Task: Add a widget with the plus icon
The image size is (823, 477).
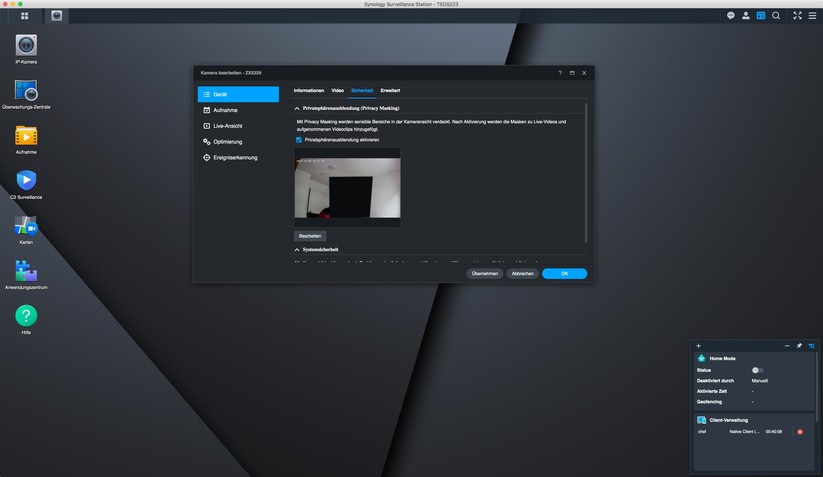Action: 699,346
